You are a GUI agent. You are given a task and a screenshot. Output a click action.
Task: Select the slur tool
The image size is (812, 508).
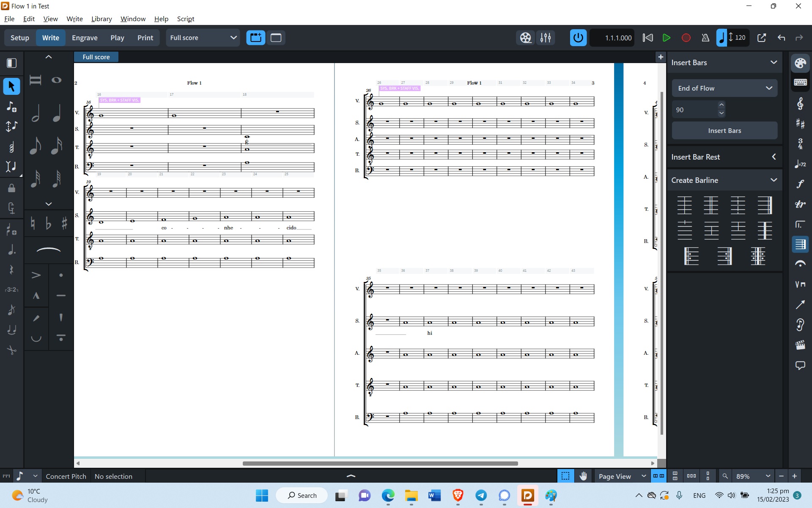49,251
